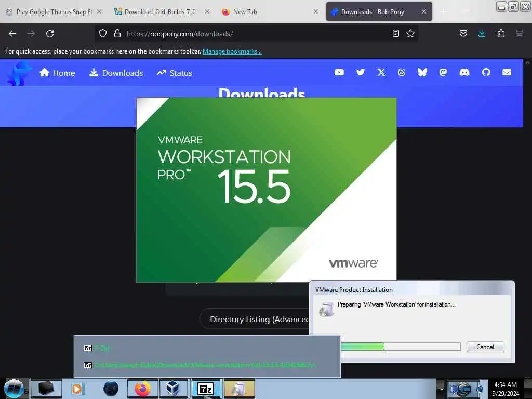Open the Firefox hamburger menu
The width and height of the screenshot is (532, 399).
click(520, 33)
